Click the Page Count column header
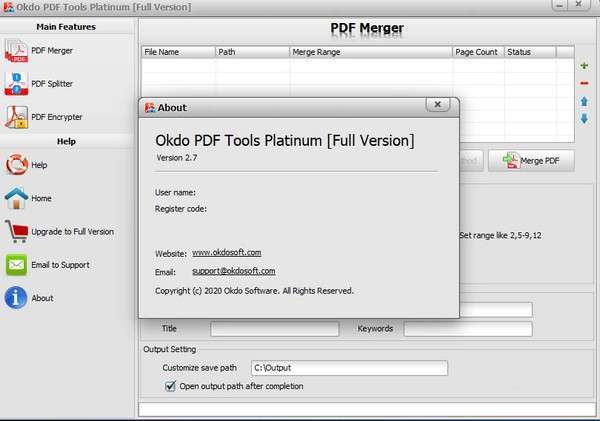 pyautogui.click(x=478, y=52)
